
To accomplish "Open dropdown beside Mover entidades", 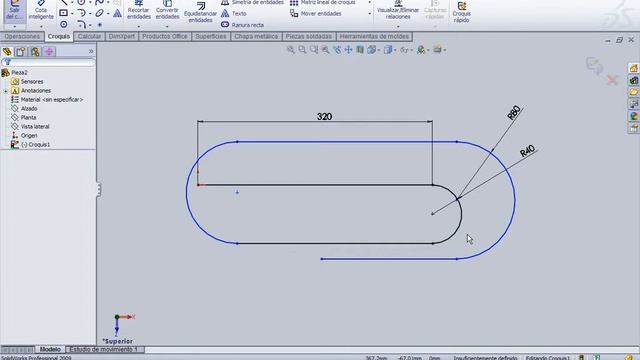I will 370,13.
